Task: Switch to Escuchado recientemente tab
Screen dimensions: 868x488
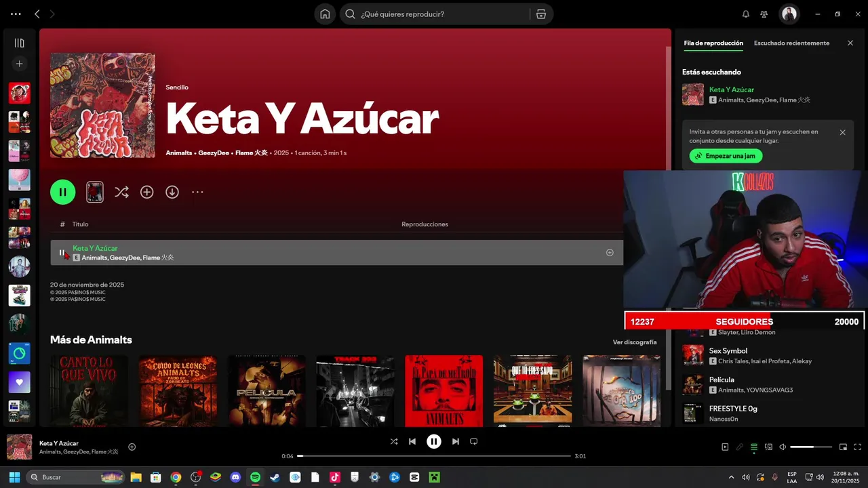Action: [791, 43]
